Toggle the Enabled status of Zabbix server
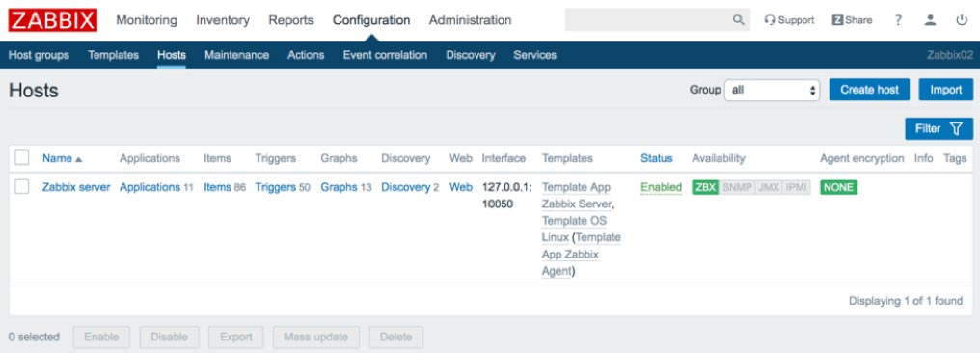This screenshot has height=353, width=980. tap(661, 187)
